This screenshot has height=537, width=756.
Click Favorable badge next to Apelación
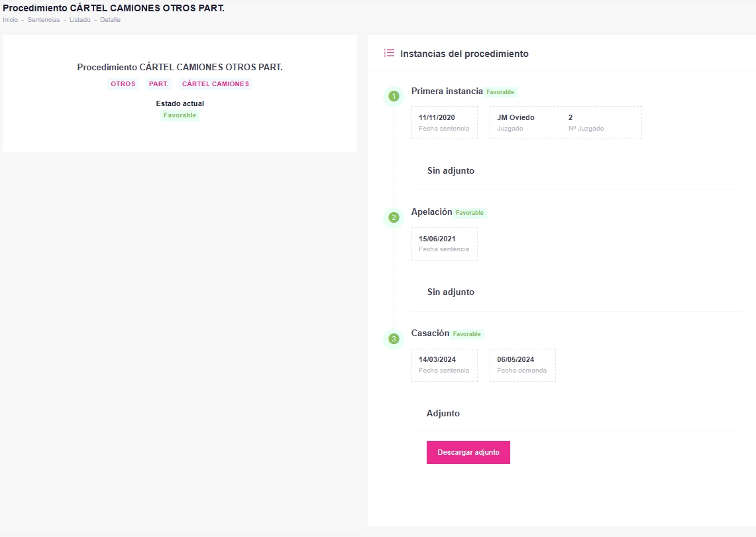[470, 213]
